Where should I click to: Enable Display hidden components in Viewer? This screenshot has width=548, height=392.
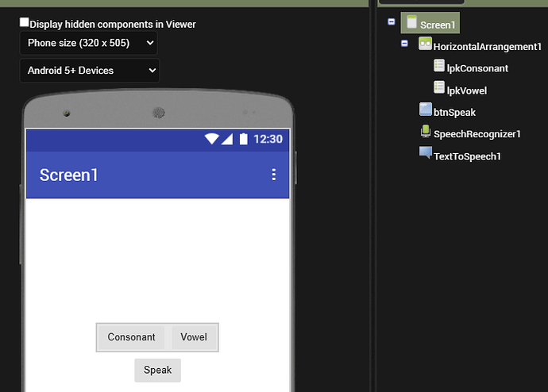25,23
